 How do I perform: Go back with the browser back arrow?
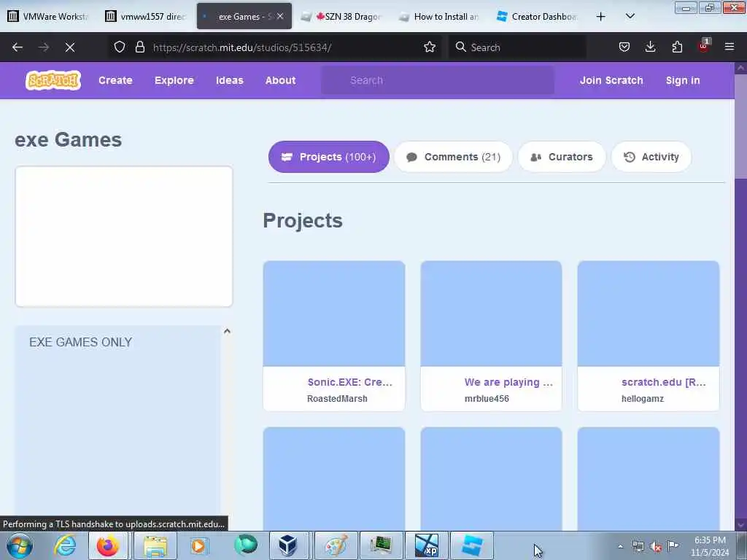tap(18, 47)
